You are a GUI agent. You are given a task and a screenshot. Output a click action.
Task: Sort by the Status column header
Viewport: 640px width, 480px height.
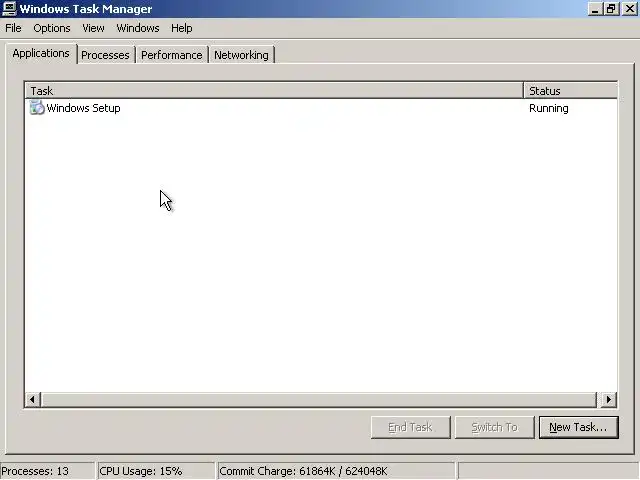click(x=570, y=91)
